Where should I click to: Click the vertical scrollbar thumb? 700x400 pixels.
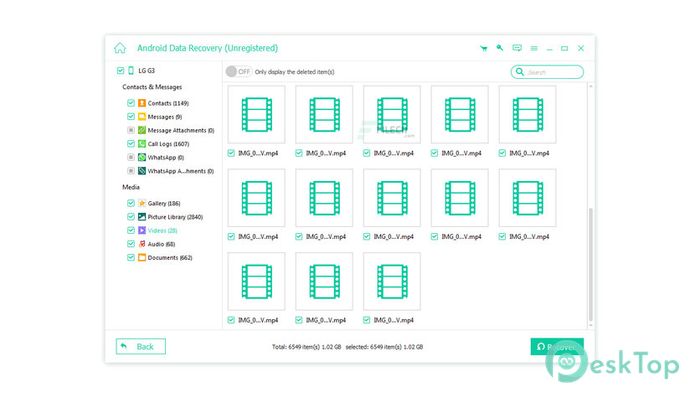(x=591, y=264)
